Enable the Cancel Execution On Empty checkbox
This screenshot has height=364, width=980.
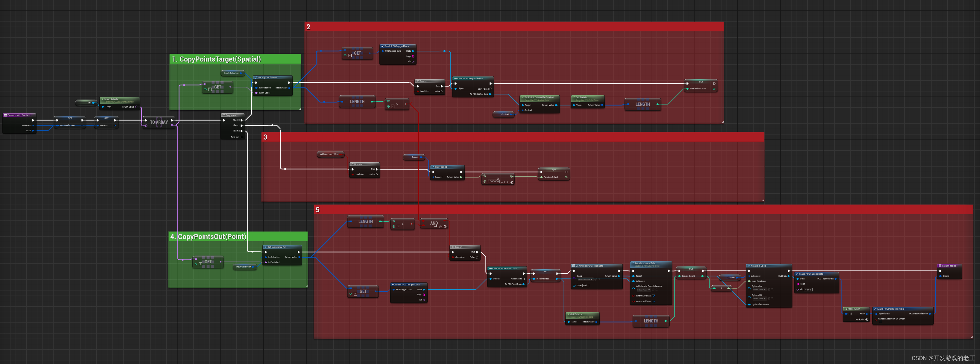pyautogui.click(x=880, y=322)
